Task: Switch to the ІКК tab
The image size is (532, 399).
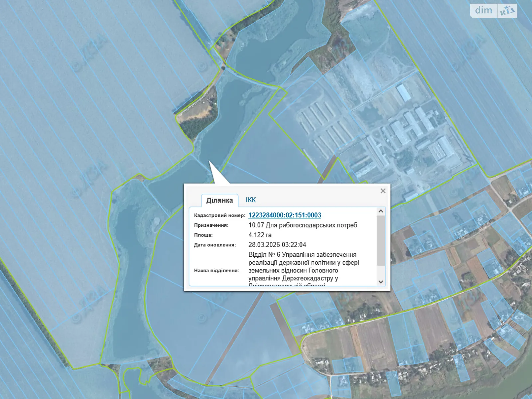Action: coord(251,200)
